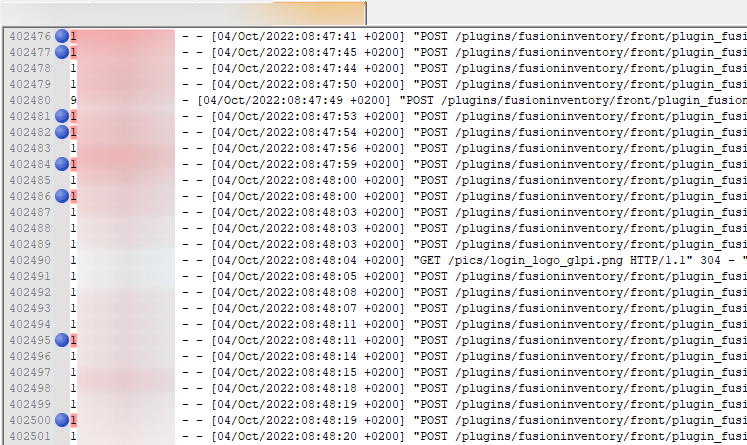This screenshot has width=747, height=445.
Task: Click line number 402491
Action: point(30,276)
